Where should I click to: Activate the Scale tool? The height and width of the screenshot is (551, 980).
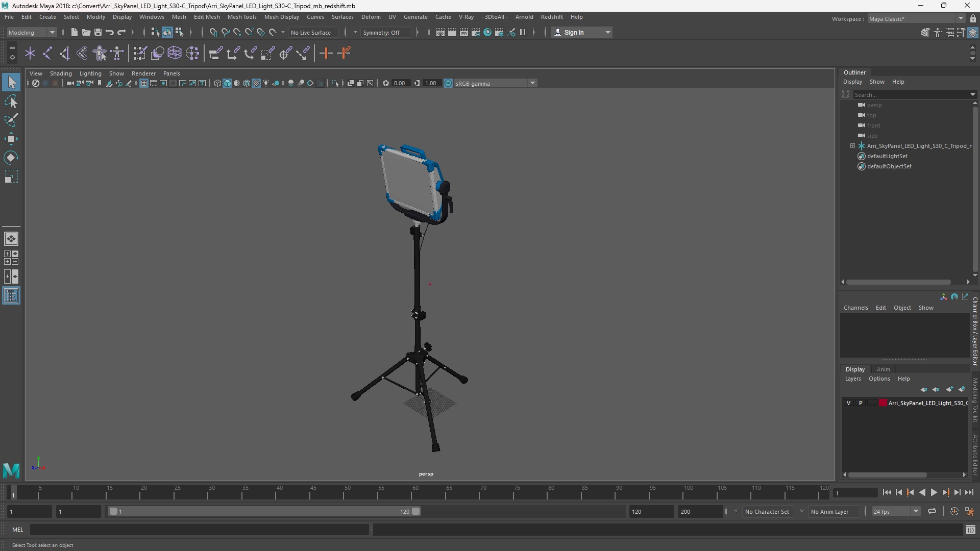coord(11,177)
